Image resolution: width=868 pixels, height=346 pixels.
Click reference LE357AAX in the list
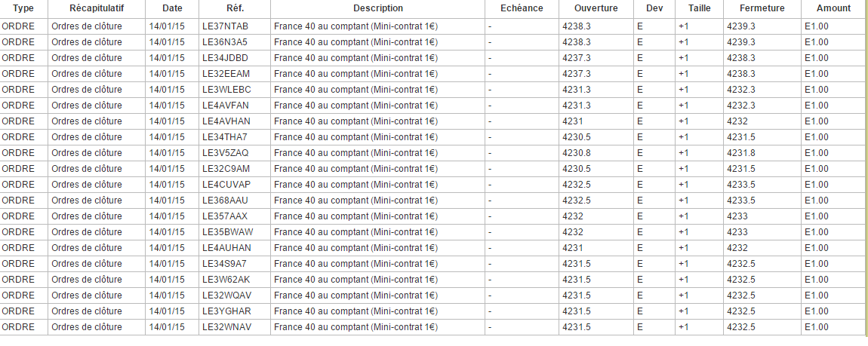tap(225, 216)
